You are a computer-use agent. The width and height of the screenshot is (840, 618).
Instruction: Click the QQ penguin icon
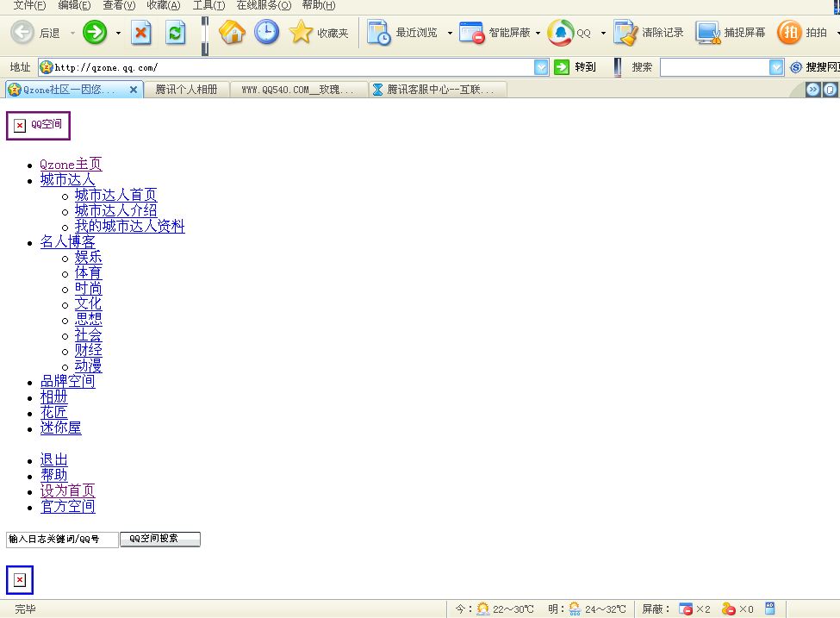coord(560,33)
